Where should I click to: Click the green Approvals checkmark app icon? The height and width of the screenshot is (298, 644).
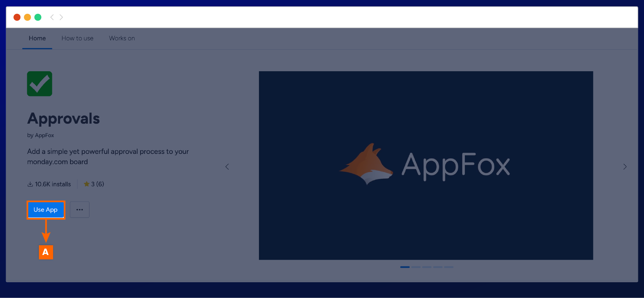point(40,84)
